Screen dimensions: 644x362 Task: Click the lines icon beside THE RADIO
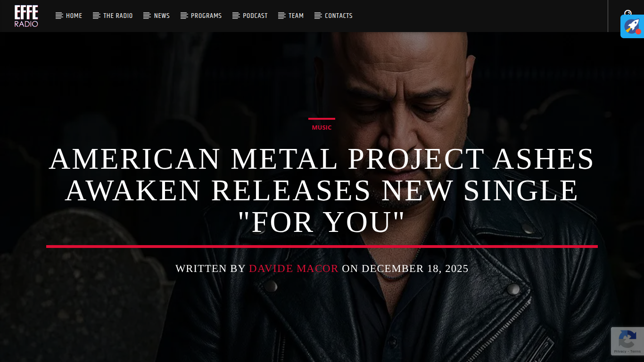pyautogui.click(x=97, y=16)
